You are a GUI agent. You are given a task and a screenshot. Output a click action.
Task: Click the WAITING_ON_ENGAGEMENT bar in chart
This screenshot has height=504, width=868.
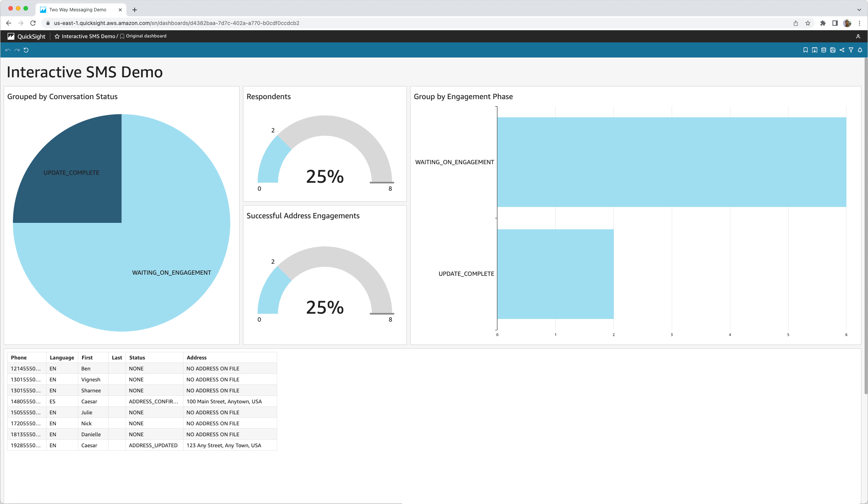pyautogui.click(x=671, y=162)
